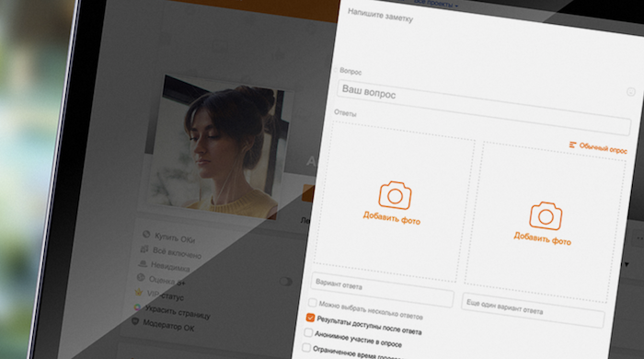Click the icon beside Всё включено

coord(144,249)
